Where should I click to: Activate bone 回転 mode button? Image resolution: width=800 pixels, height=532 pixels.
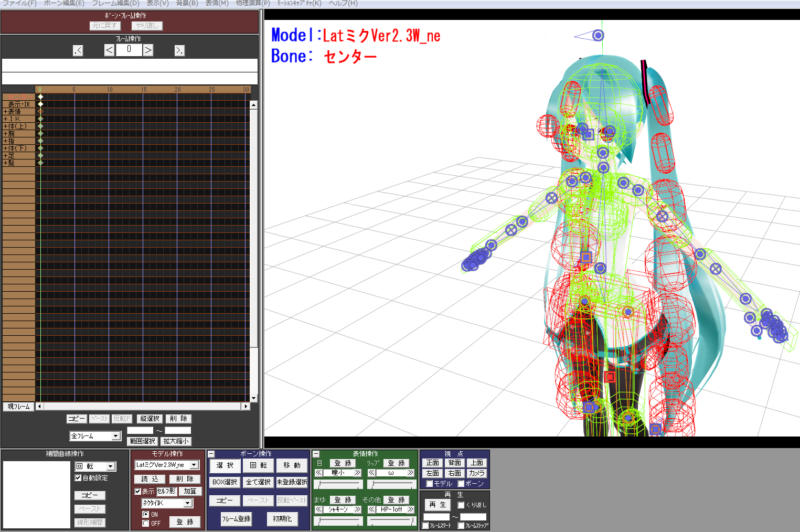258,465
